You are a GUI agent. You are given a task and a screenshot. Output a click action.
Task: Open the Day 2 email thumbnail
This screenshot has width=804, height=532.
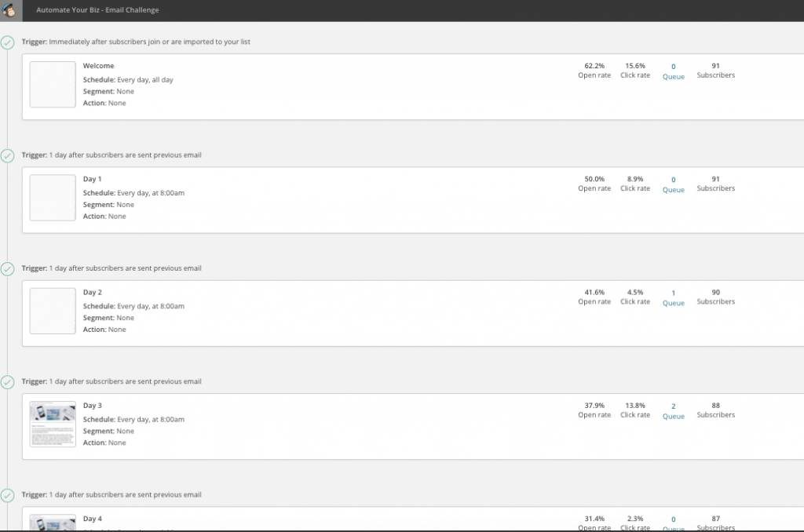(x=53, y=311)
